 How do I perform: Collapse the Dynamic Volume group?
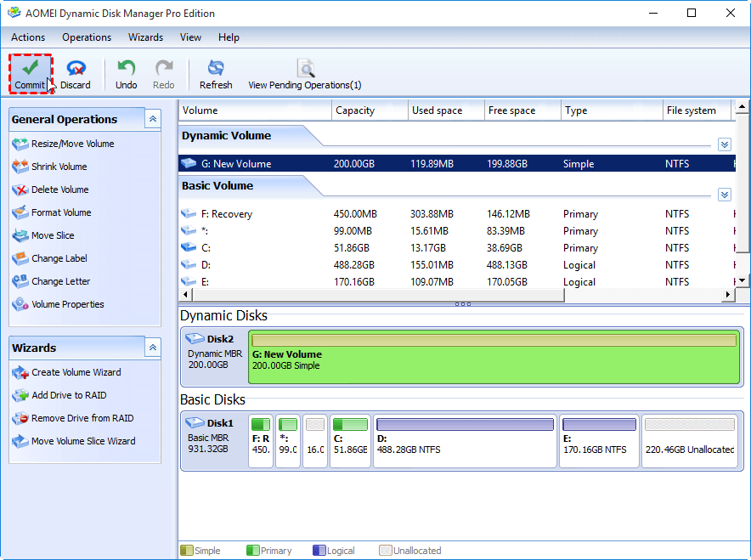click(x=724, y=144)
